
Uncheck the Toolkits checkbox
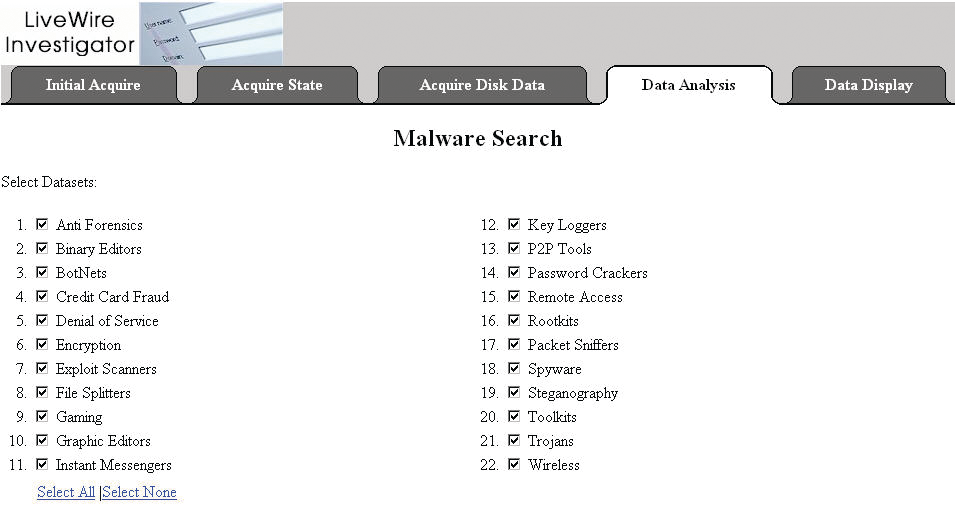(514, 416)
